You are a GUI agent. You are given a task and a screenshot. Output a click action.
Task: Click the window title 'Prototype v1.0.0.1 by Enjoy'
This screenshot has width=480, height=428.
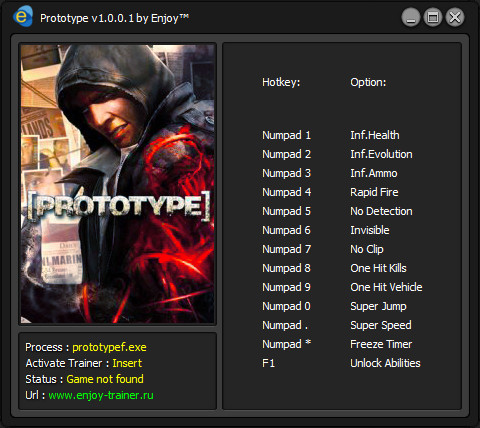(114, 18)
